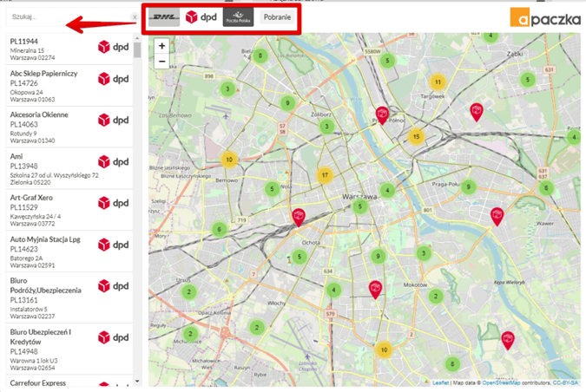Image resolution: width=586 pixels, height=392 pixels.
Task: Focus the Szukaj search field
Action: pos(70,16)
